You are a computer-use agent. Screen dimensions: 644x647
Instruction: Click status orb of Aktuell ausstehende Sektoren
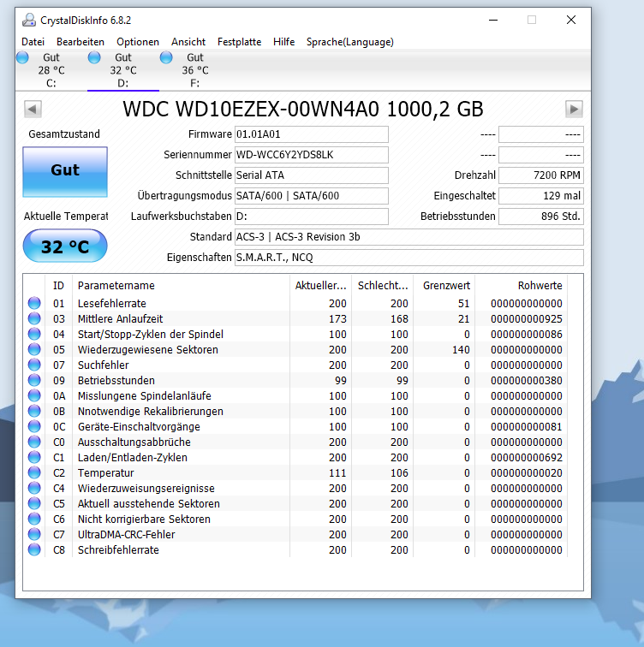click(x=34, y=503)
